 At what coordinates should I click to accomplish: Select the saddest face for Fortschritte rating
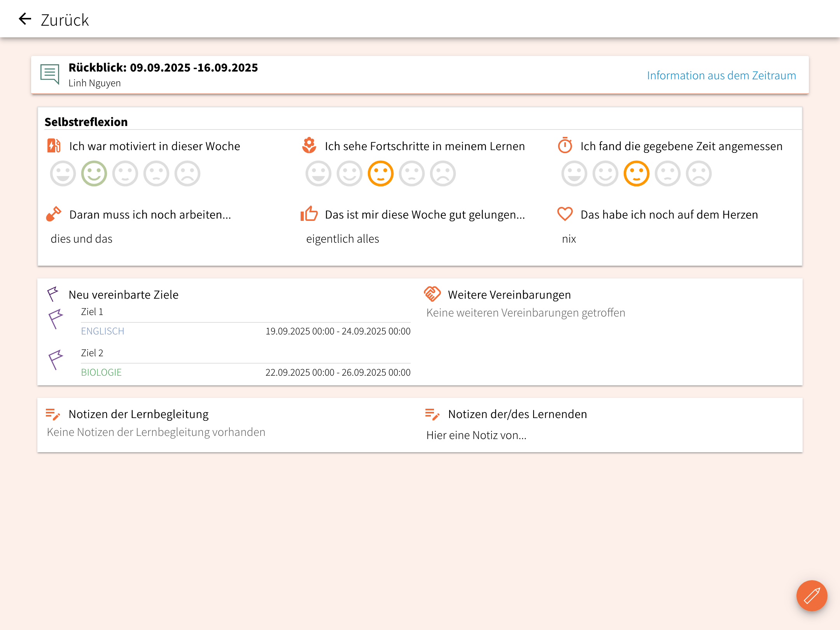(443, 173)
